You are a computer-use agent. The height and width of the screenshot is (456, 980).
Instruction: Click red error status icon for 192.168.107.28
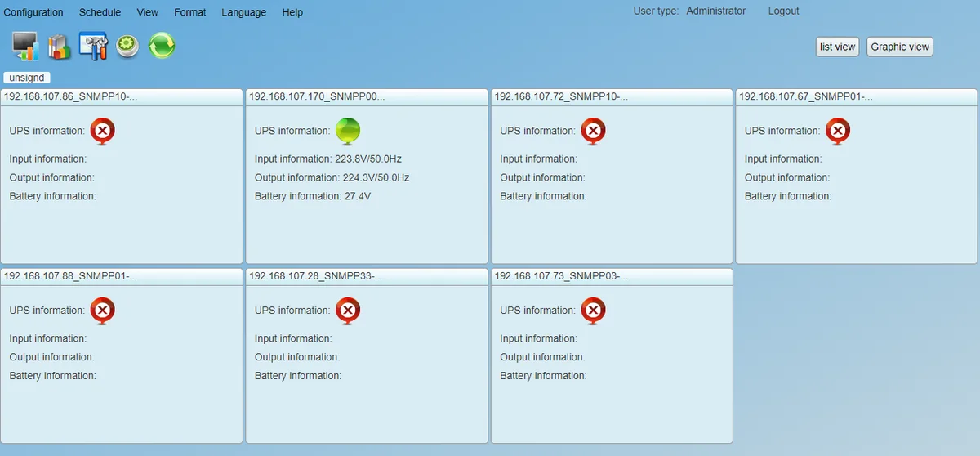click(x=348, y=311)
